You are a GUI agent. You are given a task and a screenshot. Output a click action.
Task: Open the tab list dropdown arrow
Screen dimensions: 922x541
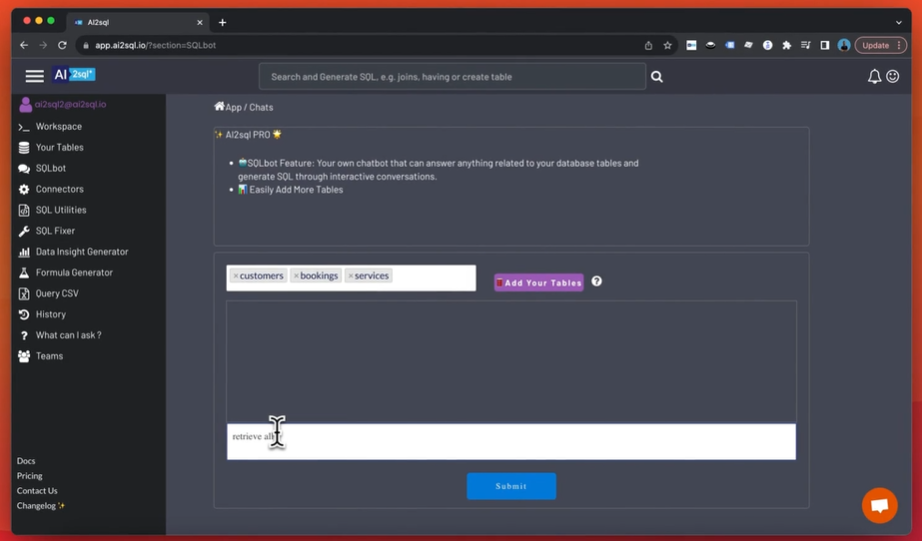(x=898, y=22)
